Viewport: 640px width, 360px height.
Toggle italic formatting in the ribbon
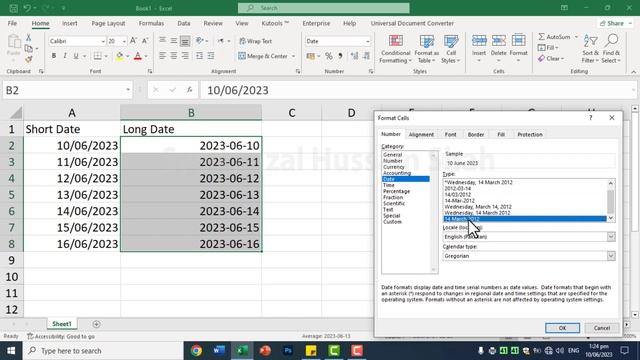click(64, 56)
